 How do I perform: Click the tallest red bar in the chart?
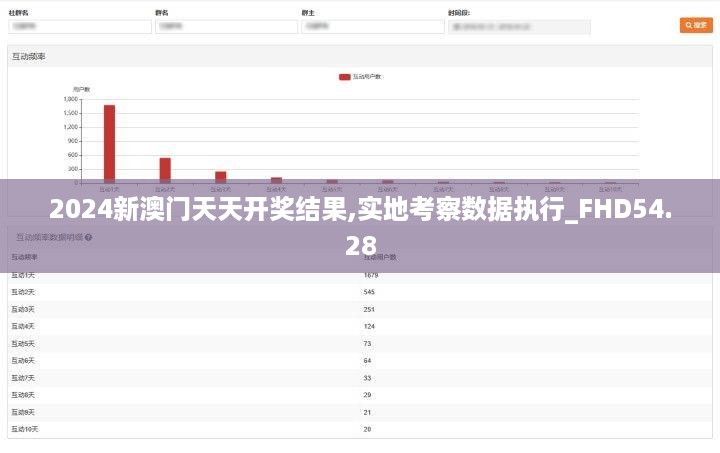pos(109,143)
